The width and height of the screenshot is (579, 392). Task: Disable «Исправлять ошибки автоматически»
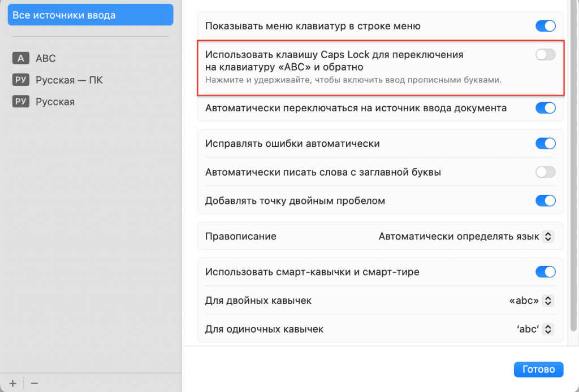(x=545, y=143)
